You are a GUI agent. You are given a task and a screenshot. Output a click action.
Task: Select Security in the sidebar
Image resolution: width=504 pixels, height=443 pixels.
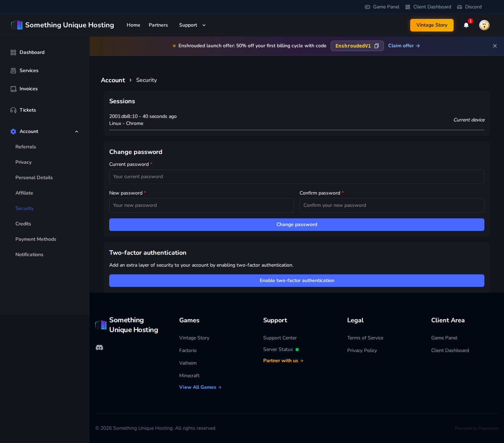(24, 209)
